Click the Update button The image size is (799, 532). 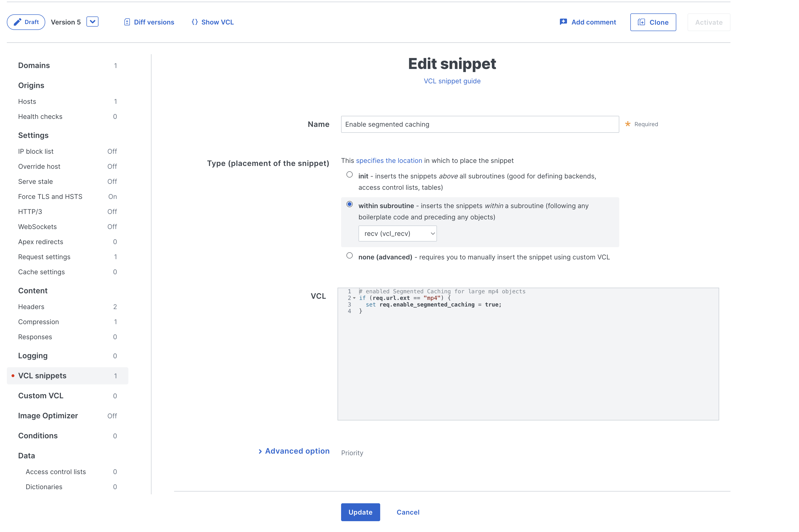click(360, 512)
